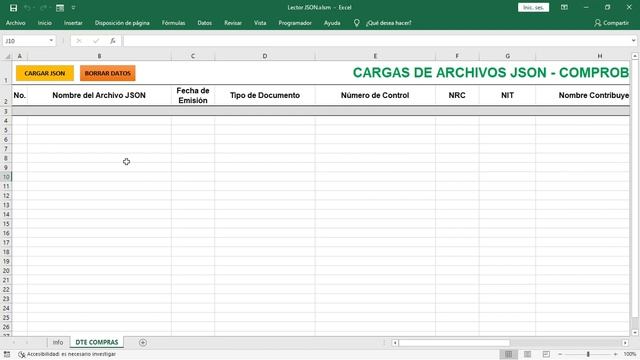640x360 pixels.
Task: Click the CARGAR JSON button
Action: (45, 73)
